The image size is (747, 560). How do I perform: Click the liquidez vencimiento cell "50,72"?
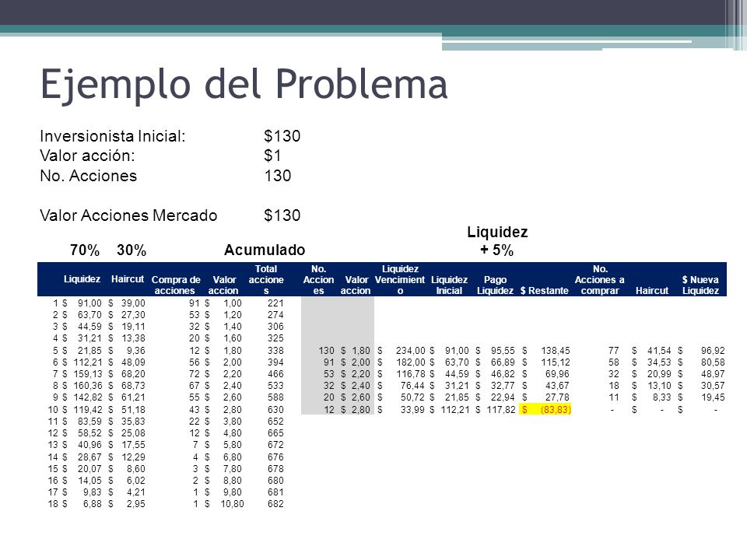pos(412,397)
